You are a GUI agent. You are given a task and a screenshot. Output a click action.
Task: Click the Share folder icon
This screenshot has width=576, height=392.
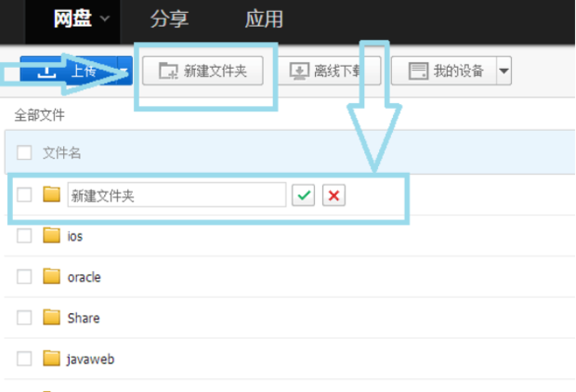51,318
